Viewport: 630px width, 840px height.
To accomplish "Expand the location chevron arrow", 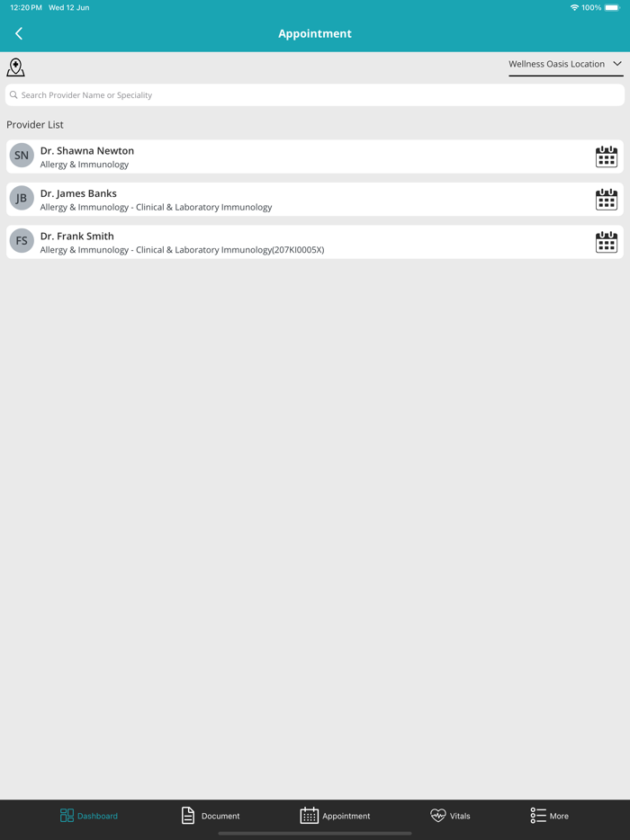I will click(x=617, y=64).
